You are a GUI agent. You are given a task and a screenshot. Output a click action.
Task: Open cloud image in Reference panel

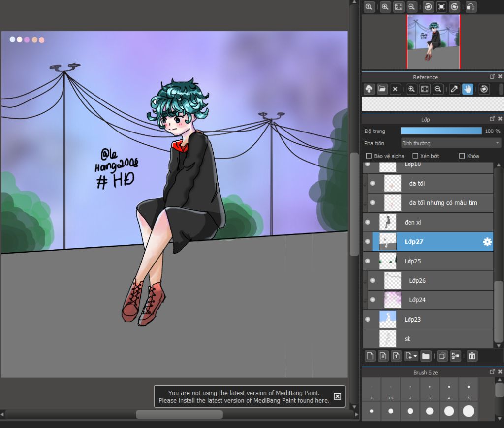click(369, 89)
